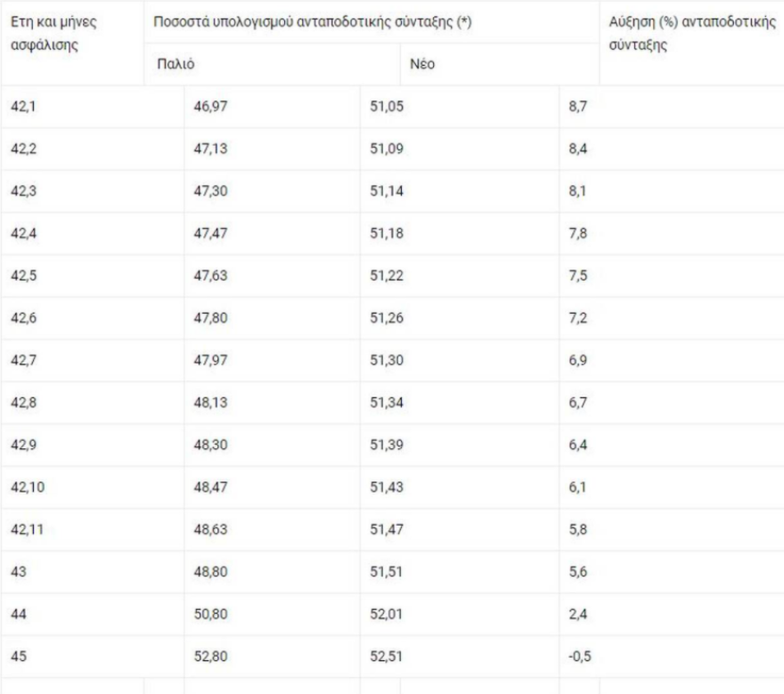Select the 6,9 increase cell
The height and width of the screenshot is (694, 784).
[x=577, y=360]
